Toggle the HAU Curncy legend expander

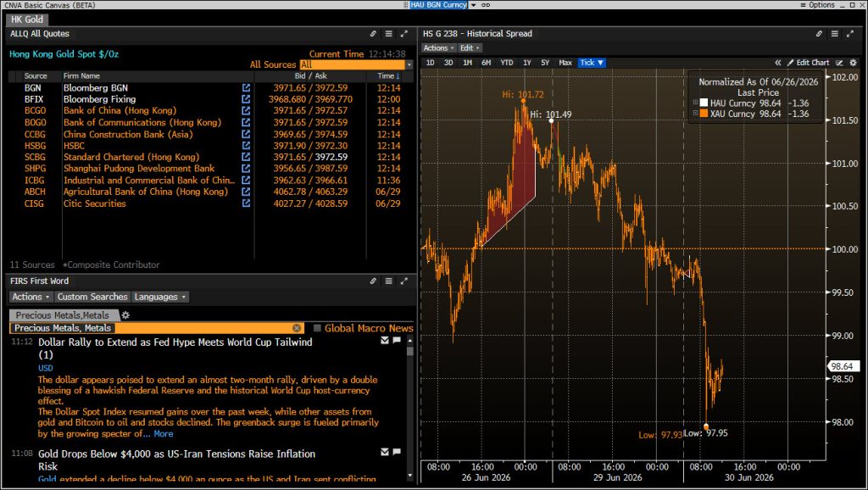695,103
